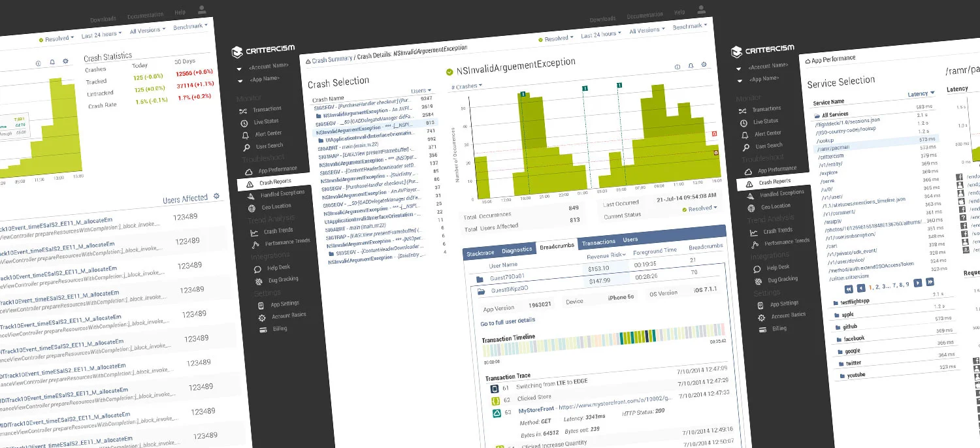Change Current Status via Resolved dropdown
Image resolution: width=980 pixels, height=448 pixels.
pos(700,208)
